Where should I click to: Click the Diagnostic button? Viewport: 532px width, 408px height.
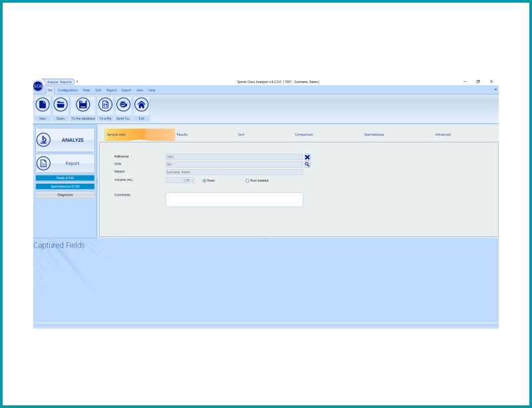click(65, 195)
